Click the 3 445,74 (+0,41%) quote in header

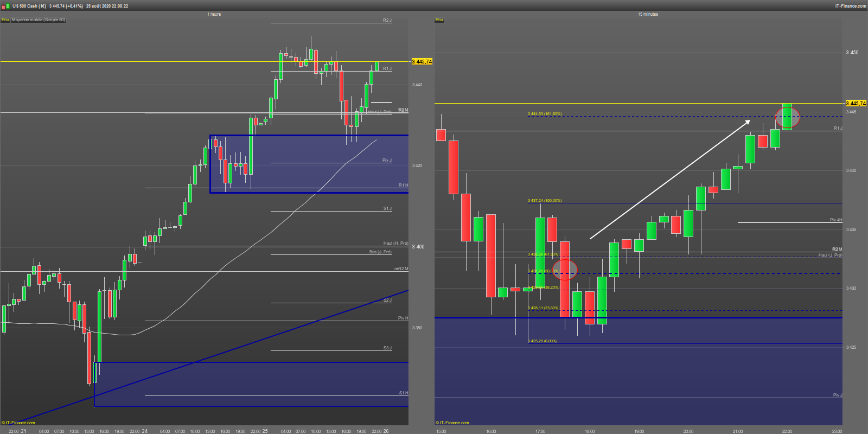pyautogui.click(x=66, y=6)
